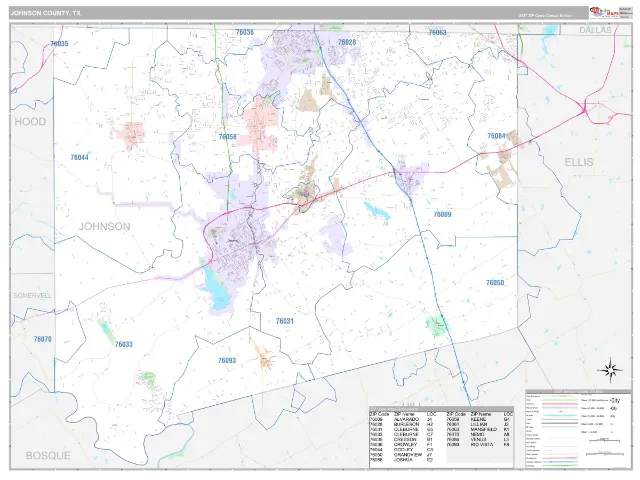Click the compass rose symbol
Image resolution: width=640 pixels, height=480 pixels.
610,370
